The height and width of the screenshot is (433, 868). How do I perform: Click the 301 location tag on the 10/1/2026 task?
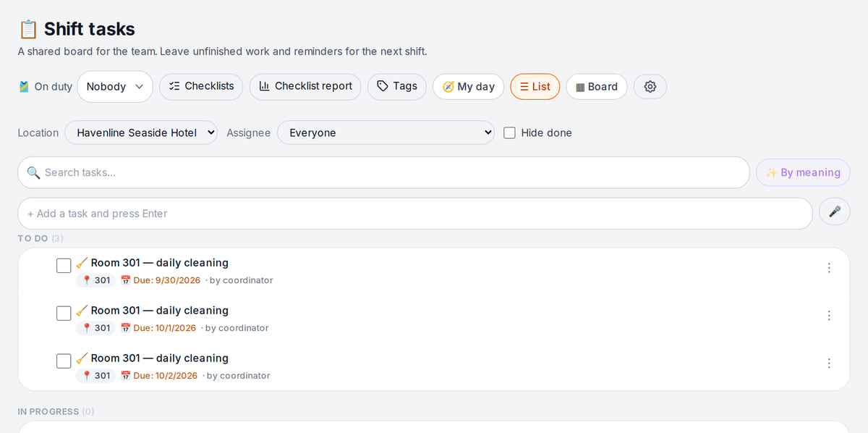point(95,328)
